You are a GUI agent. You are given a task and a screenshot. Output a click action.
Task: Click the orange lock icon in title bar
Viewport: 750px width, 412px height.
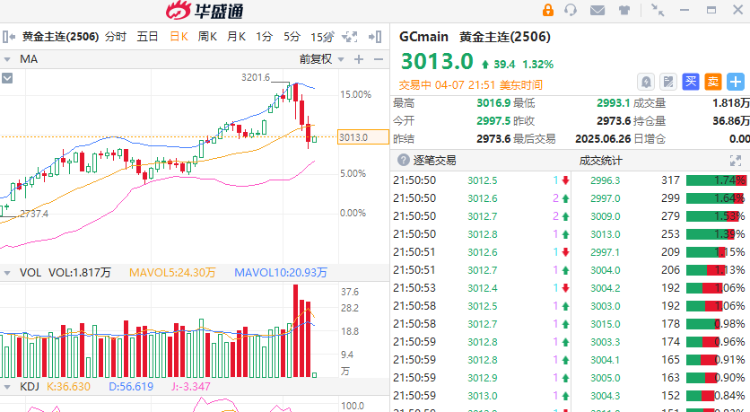pyautogui.click(x=548, y=10)
